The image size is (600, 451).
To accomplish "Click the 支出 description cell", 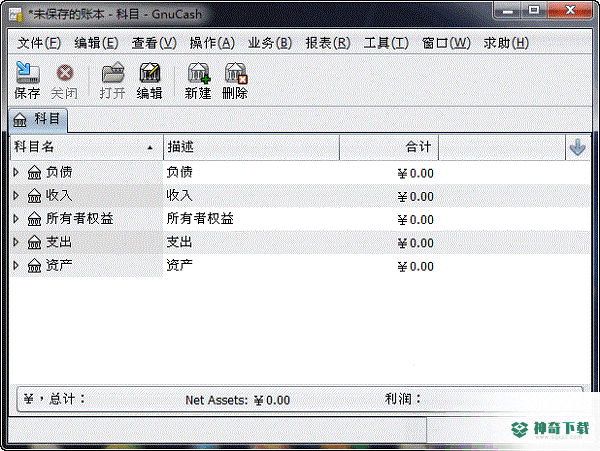I will (179, 242).
